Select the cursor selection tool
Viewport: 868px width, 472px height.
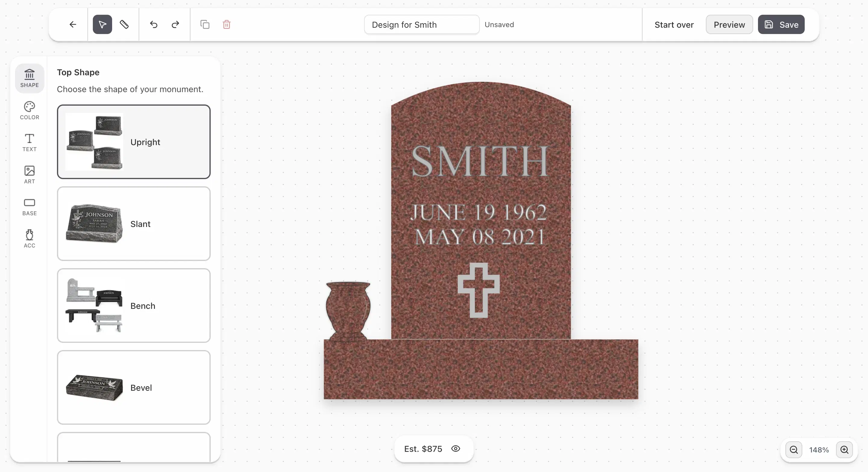tap(102, 24)
